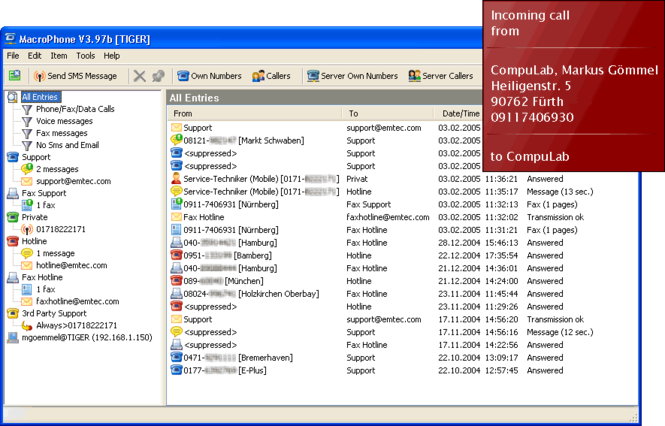The height and width of the screenshot is (426, 665).
Task: Click the green icon at toolbar start
Action: [x=14, y=76]
